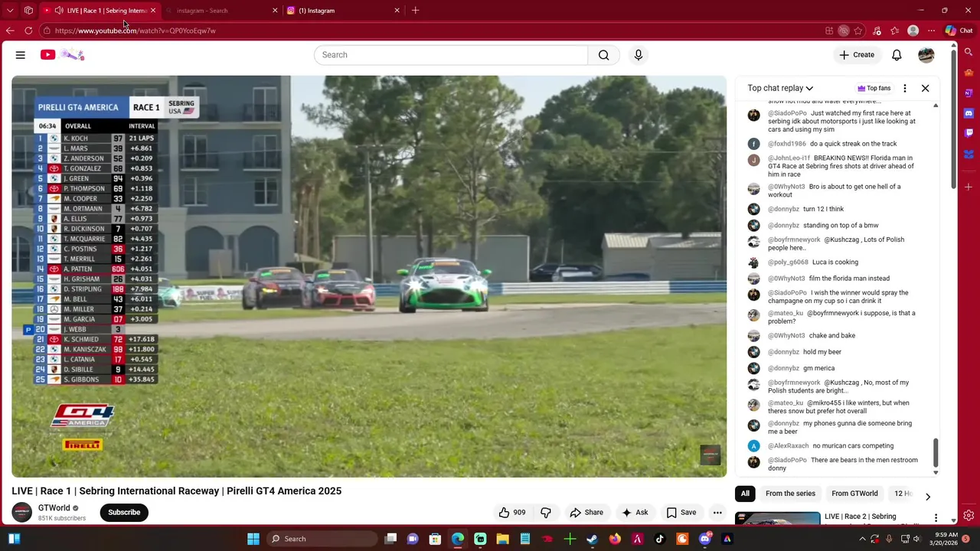Open a new browser tab

[415, 11]
